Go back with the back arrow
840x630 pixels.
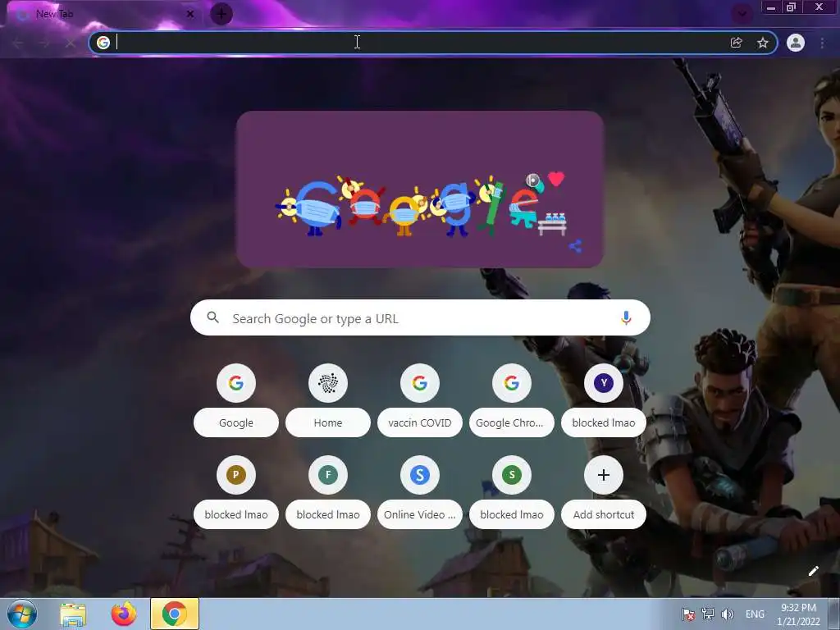click(x=18, y=43)
